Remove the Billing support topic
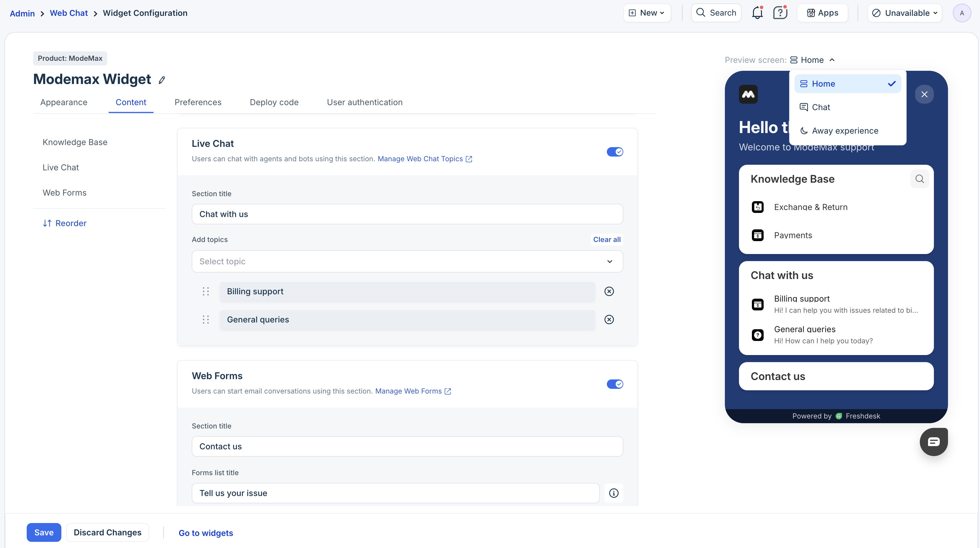The width and height of the screenshot is (980, 548). click(x=609, y=292)
